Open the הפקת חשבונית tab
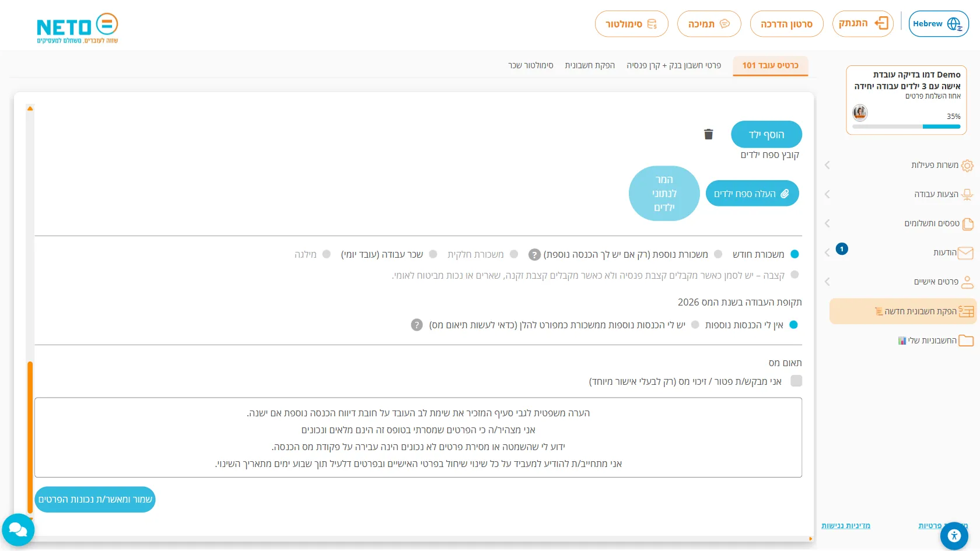 coord(590,65)
